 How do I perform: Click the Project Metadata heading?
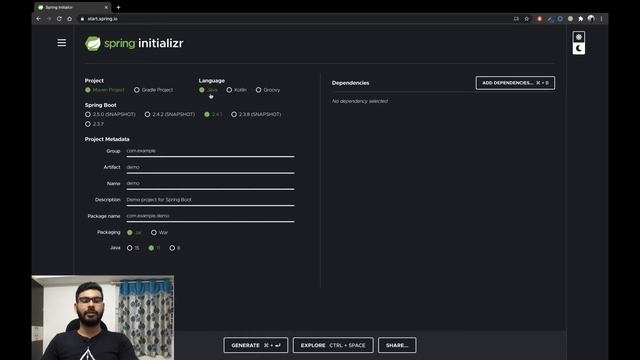click(107, 139)
